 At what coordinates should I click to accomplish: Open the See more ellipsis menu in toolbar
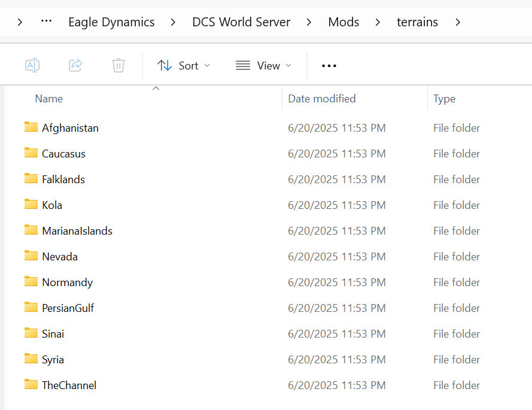tap(329, 65)
